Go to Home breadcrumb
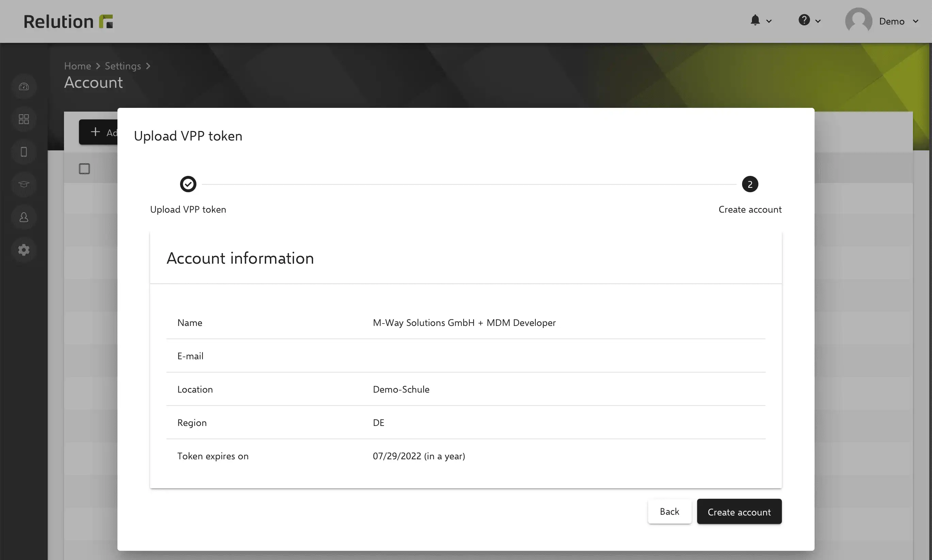 tap(77, 66)
